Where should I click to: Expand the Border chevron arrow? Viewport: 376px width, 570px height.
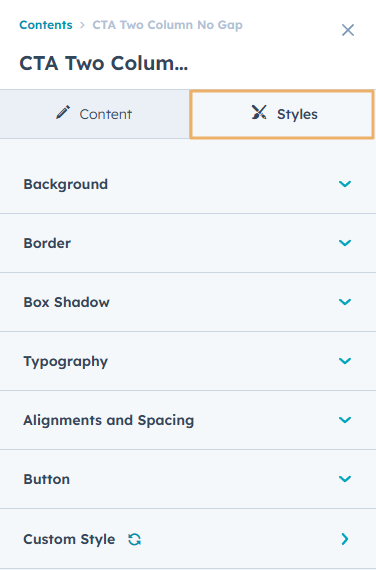click(x=345, y=243)
